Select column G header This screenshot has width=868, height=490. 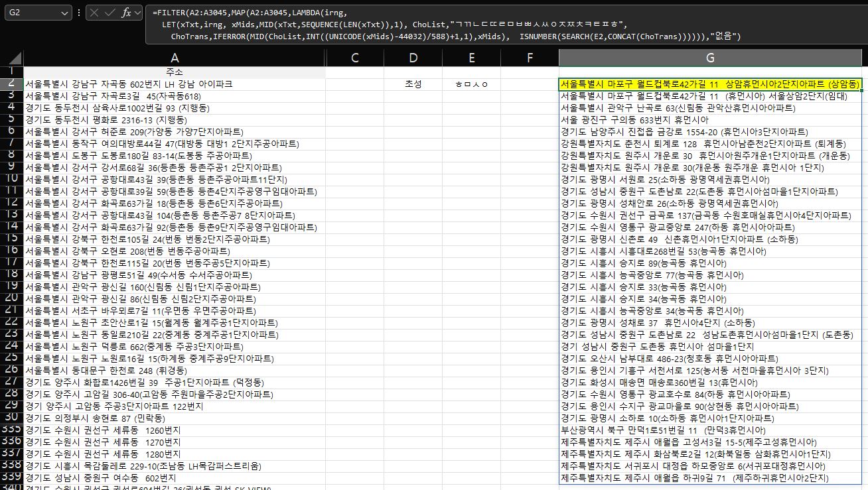tap(710, 58)
